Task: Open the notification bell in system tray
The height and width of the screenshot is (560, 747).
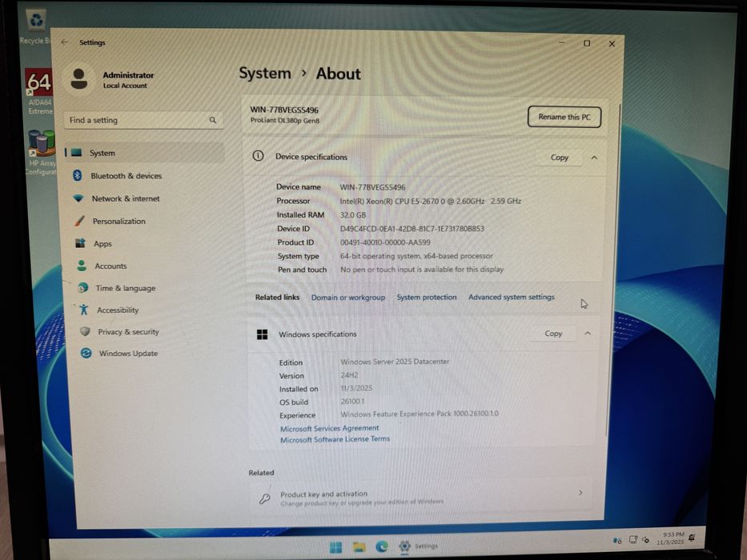Action: 693,538
